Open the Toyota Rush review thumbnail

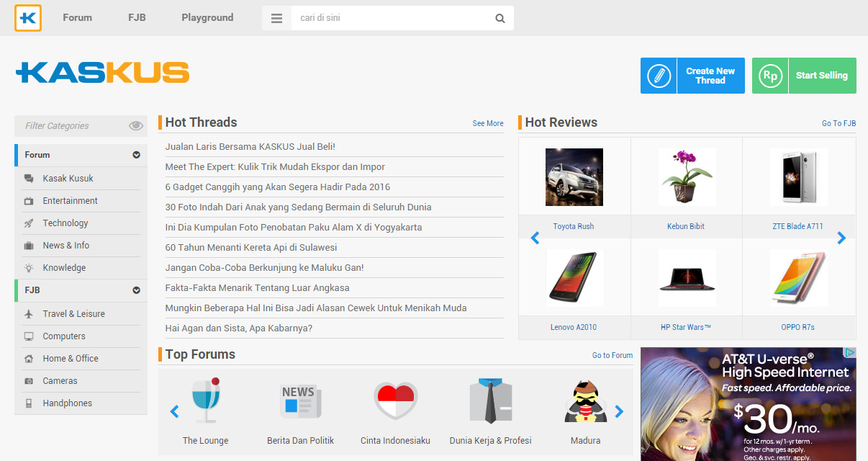click(x=574, y=177)
